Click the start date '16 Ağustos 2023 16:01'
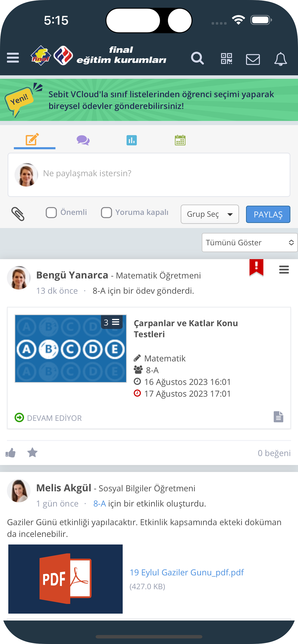 point(187,382)
